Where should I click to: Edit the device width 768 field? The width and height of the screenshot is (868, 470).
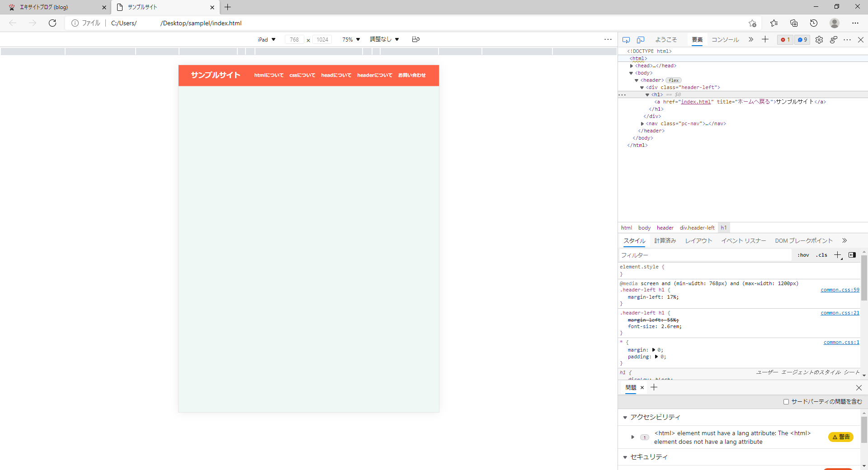click(294, 40)
